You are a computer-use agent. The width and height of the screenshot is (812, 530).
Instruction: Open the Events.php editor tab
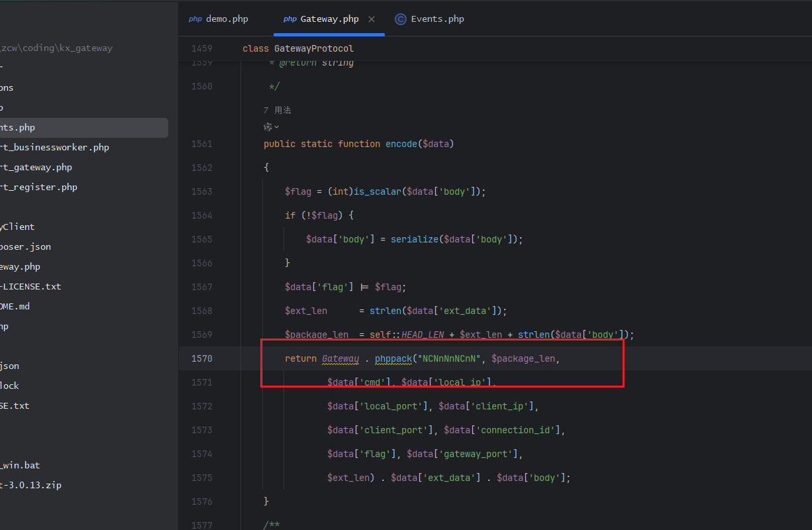click(437, 19)
